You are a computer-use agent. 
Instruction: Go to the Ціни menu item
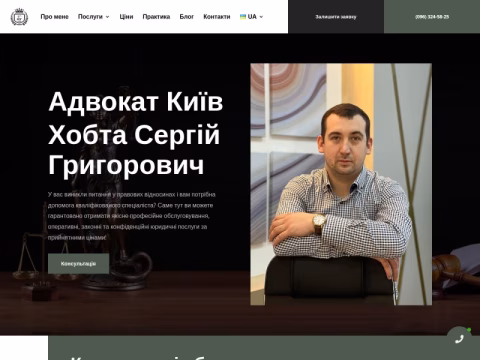pos(126,17)
